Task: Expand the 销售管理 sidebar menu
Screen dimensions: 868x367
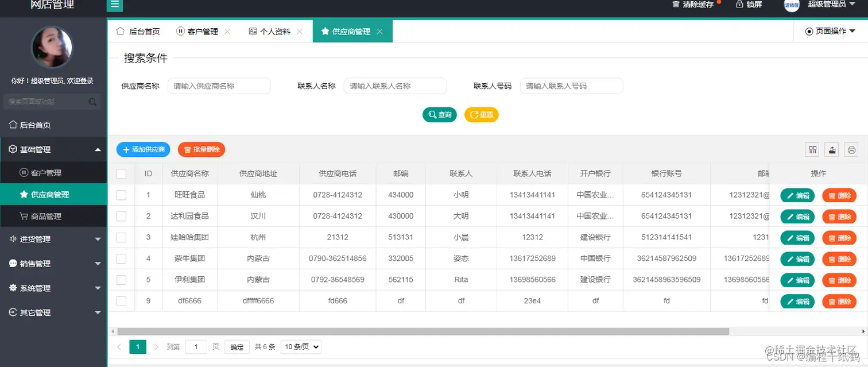Action: [x=53, y=264]
